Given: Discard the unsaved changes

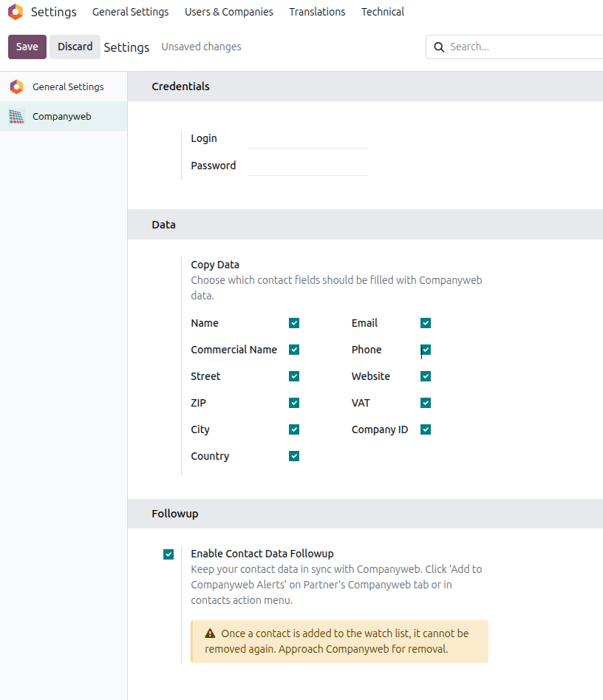Looking at the screenshot, I should pyautogui.click(x=75, y=47).
